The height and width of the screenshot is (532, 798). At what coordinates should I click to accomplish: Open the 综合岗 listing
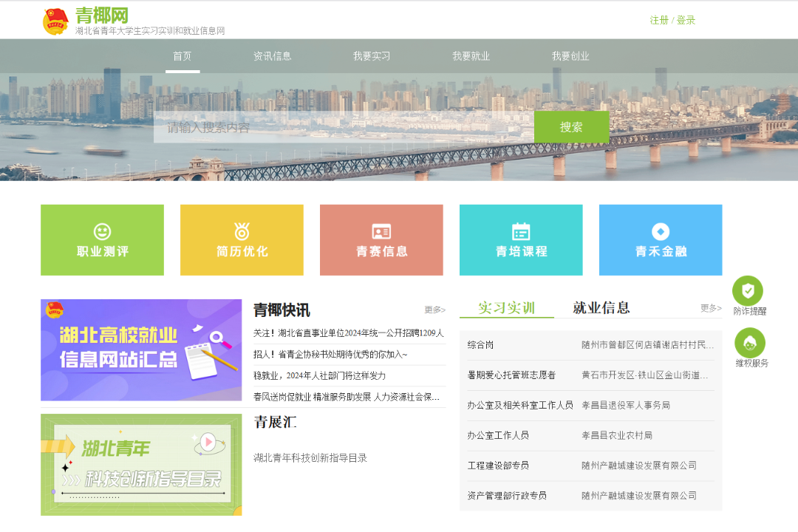[480, 344]
